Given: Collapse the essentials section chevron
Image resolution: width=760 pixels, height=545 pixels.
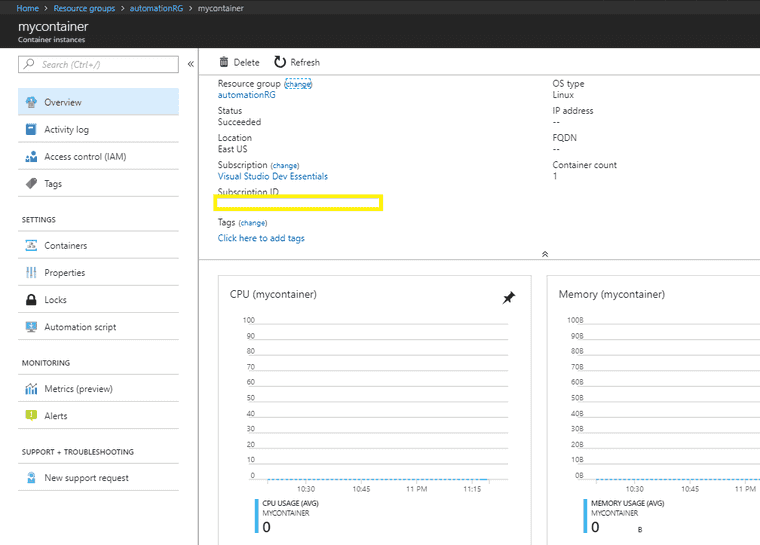Looking at the screenshot, I should coord(545,254).
